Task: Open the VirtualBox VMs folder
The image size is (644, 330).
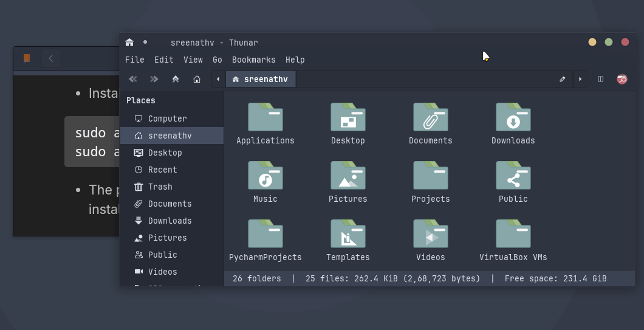Action: point(513,234)
